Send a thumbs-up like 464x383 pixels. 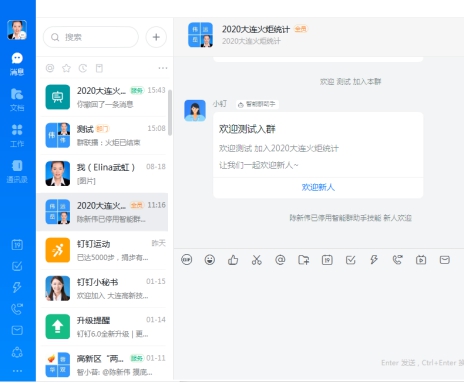233,260
